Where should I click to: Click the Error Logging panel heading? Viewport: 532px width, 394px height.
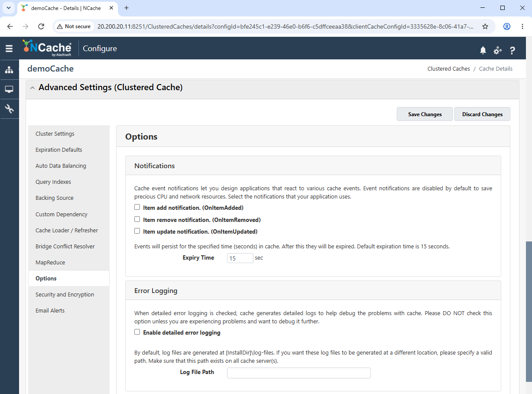[156, 290]
